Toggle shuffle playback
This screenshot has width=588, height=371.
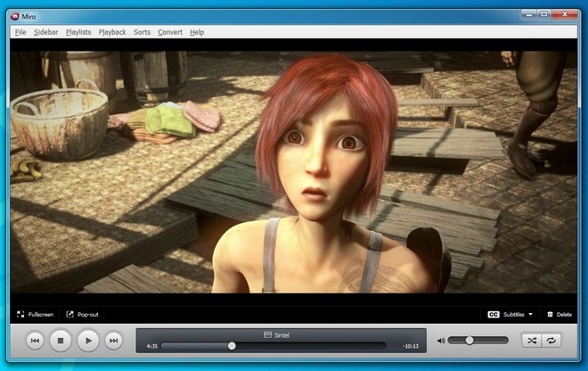[x=532, y=341]
